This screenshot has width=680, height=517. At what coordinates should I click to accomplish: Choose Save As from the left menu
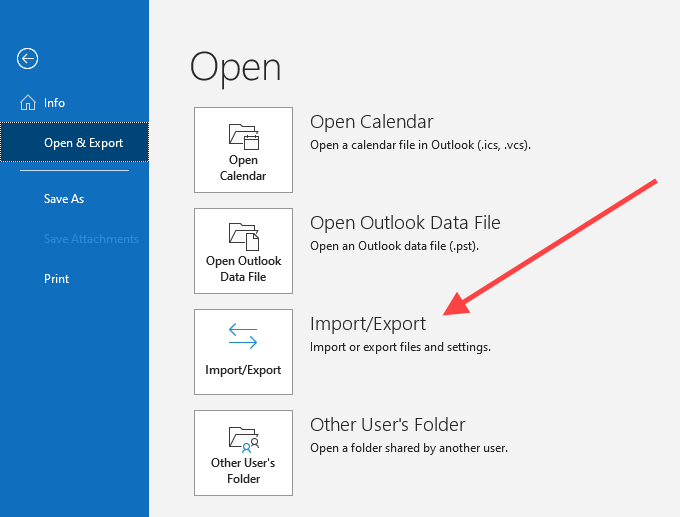click(64, 199)
